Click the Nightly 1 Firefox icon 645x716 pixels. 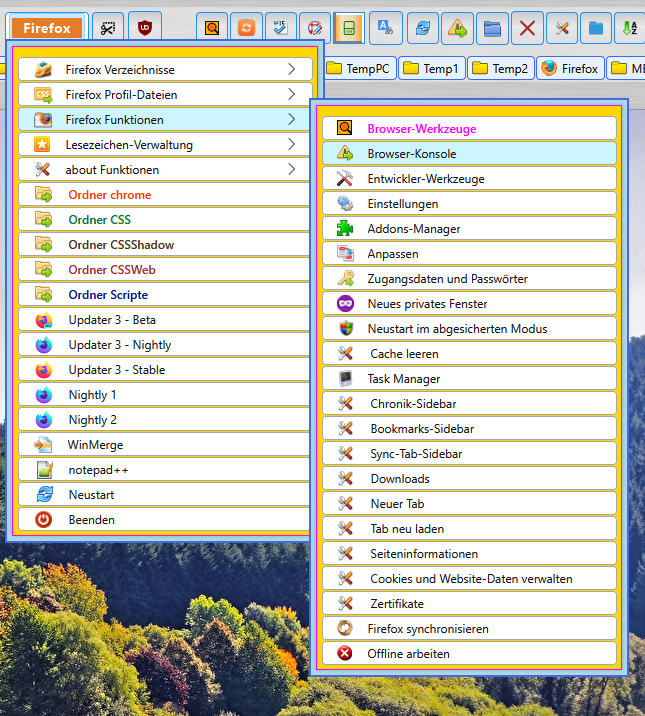click(x=44, y=395)
